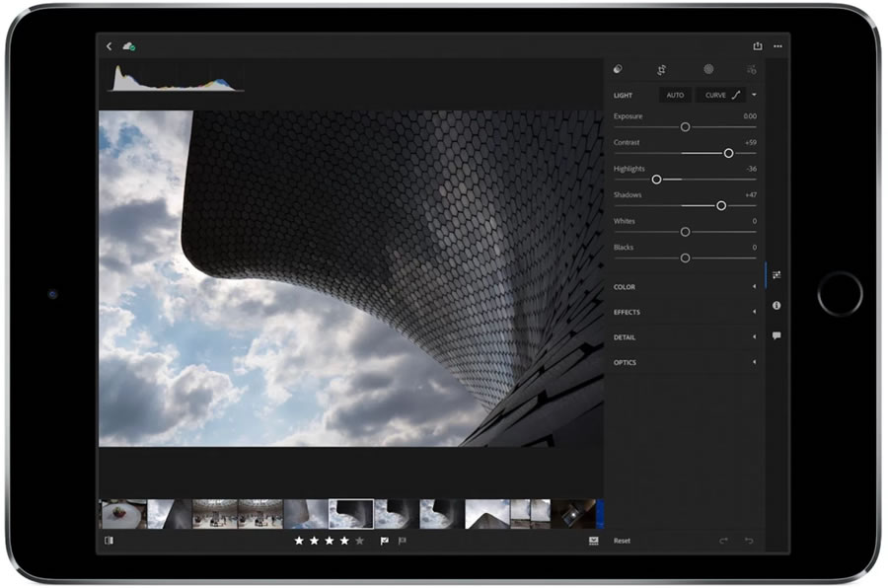Tap the three-dot overflow menu
This screenshot has width=888, height=588.
[778, 45]
